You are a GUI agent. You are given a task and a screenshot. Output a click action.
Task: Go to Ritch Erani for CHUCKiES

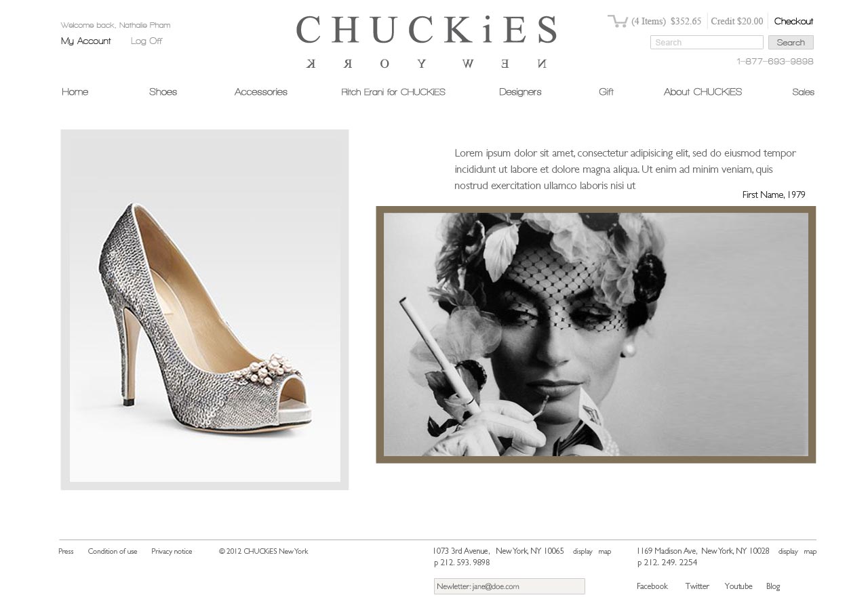click(x=393, y=91)
